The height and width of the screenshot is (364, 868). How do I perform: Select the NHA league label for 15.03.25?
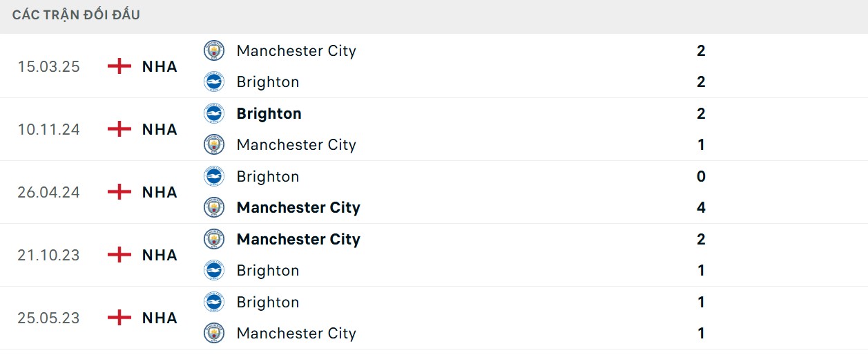coord(160,66)
